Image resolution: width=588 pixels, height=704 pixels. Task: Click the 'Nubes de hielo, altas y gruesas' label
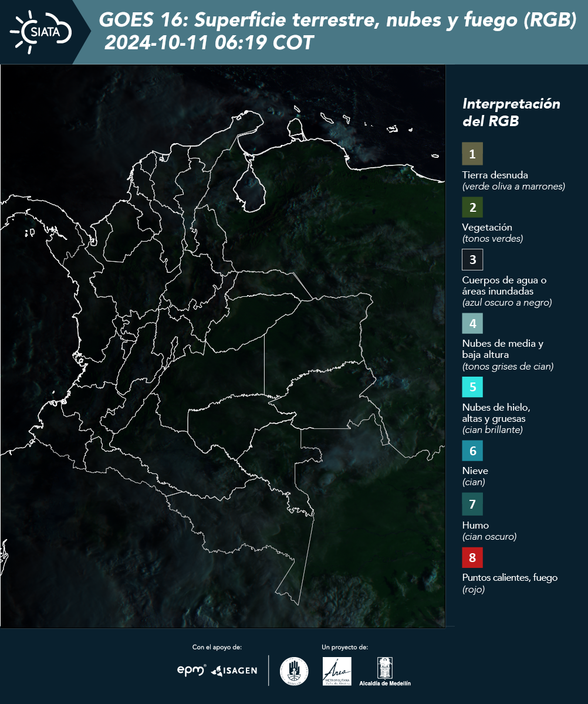496,413
